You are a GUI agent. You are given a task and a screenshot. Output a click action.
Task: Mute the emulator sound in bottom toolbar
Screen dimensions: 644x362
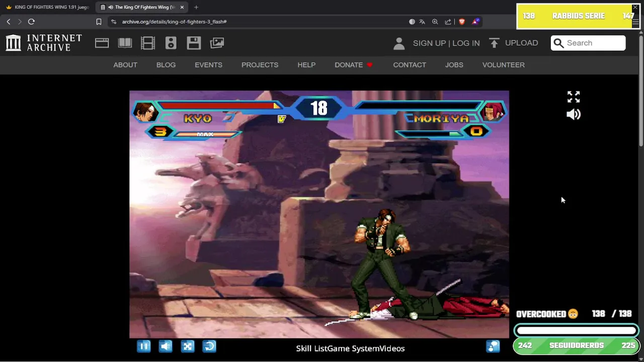pos(166,346)
